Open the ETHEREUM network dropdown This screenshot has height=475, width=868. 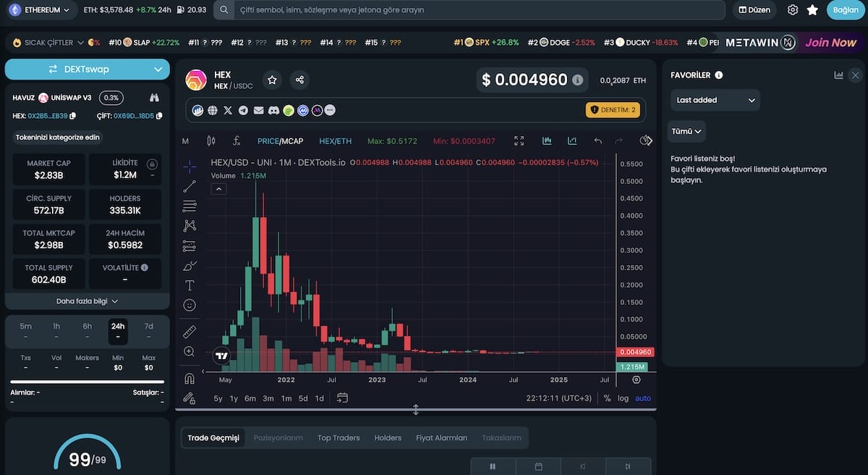pos(39,10)
